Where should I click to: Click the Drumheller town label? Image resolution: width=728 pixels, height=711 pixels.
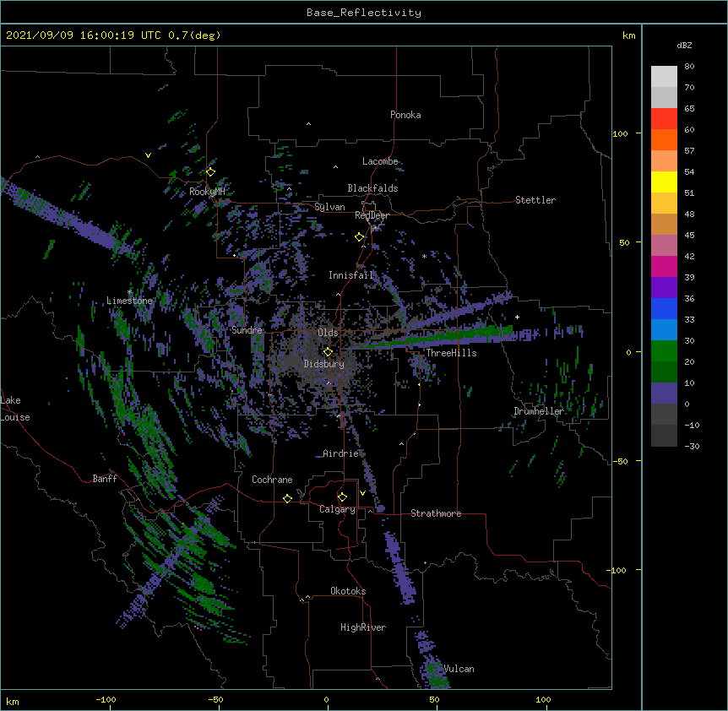539,411
